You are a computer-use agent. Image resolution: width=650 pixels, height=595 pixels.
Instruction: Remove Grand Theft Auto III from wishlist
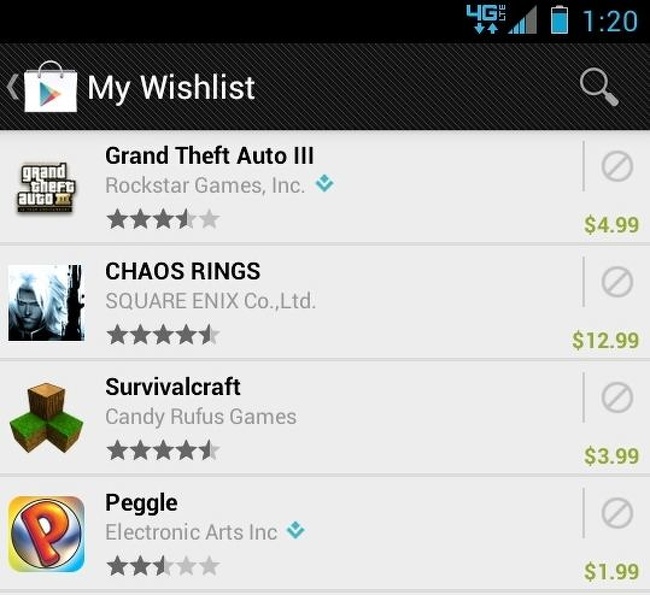tap(617, 167)
